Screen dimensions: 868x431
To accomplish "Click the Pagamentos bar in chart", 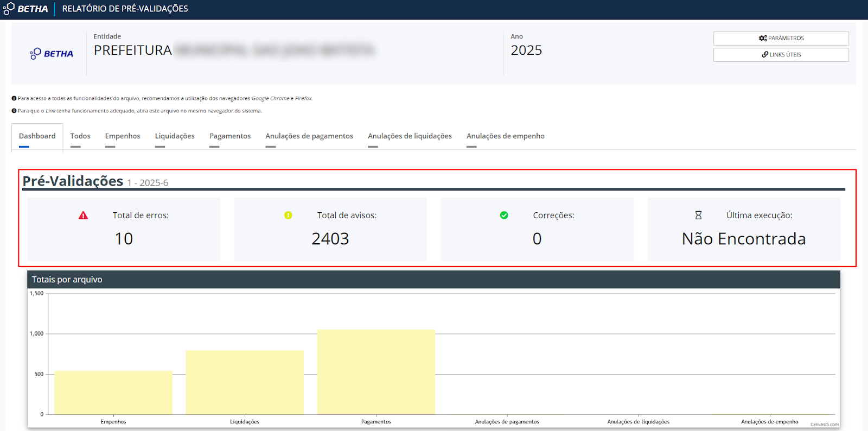I will click(376, 372).
